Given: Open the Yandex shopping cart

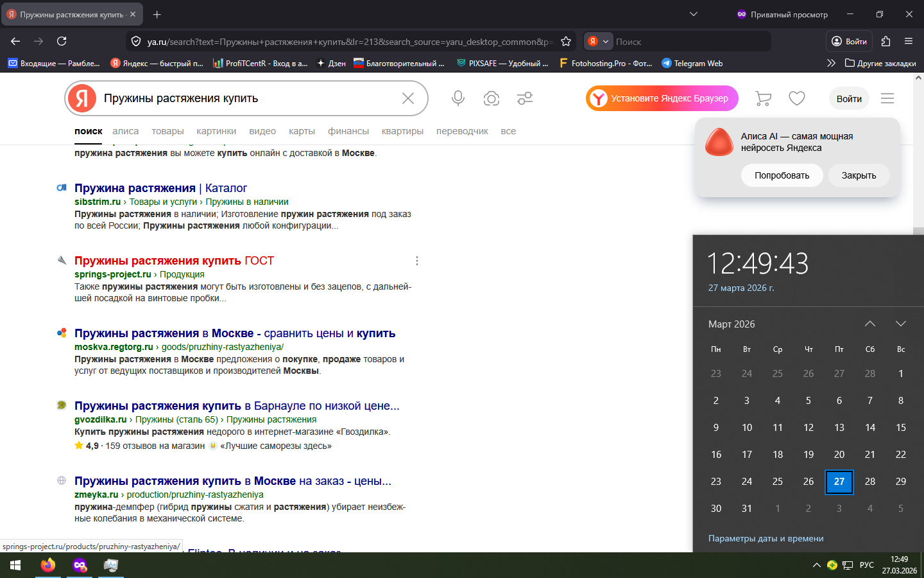Looking at the screenshot, I should (x=763, y=98).
